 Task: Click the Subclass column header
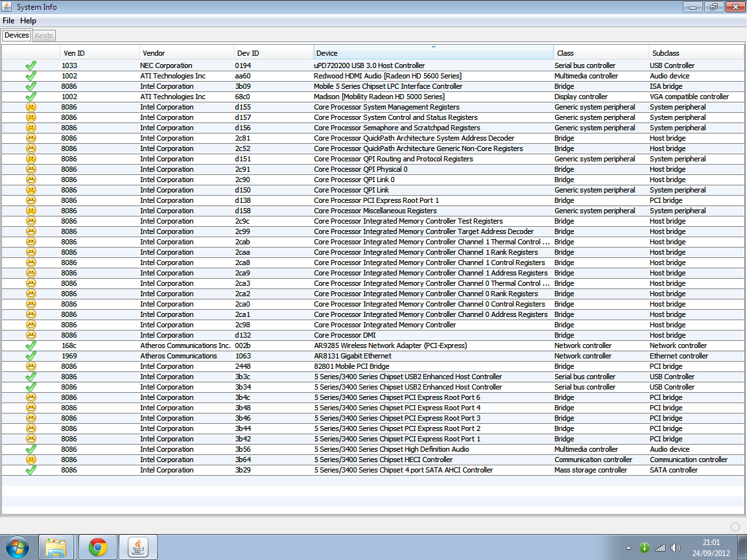696,53
